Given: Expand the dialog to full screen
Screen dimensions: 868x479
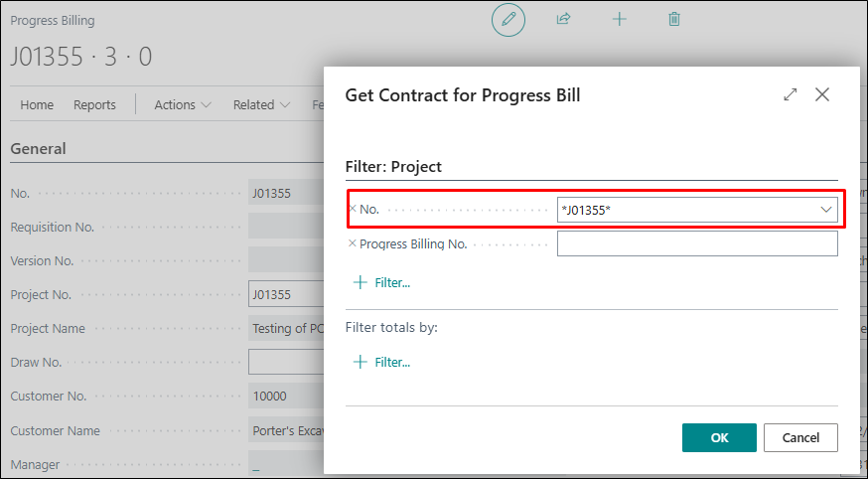Looking at the screenshot, I should coord(791,94).
